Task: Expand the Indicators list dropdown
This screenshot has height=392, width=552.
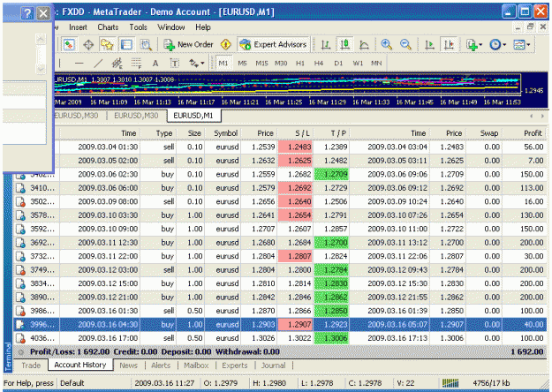Action: click(474, 44)
